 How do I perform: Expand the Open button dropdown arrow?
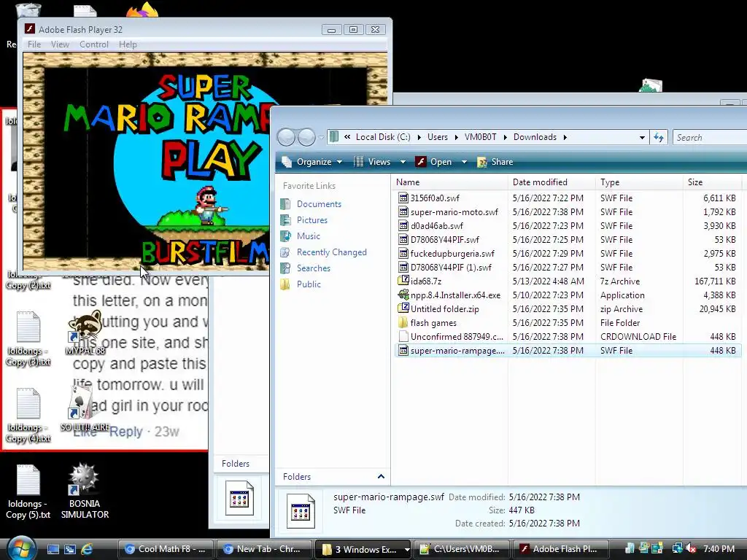[464, 162]
